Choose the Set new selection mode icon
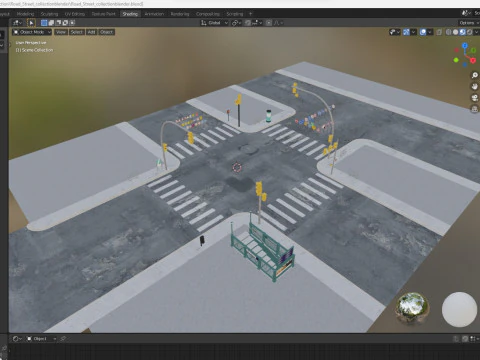Image resolution: width=480 pixels, height=360 pixels. coord(44,23)
